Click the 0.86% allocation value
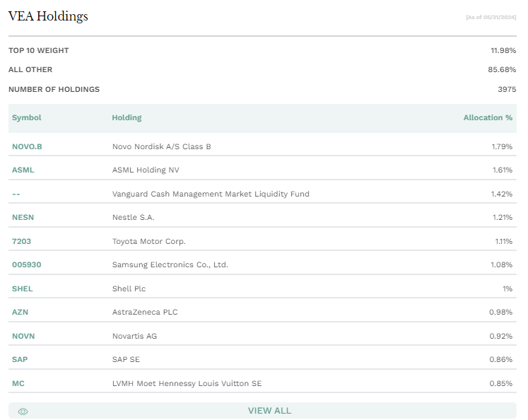The width and height of the screenshot is (528, 420). tap(500, 359)
